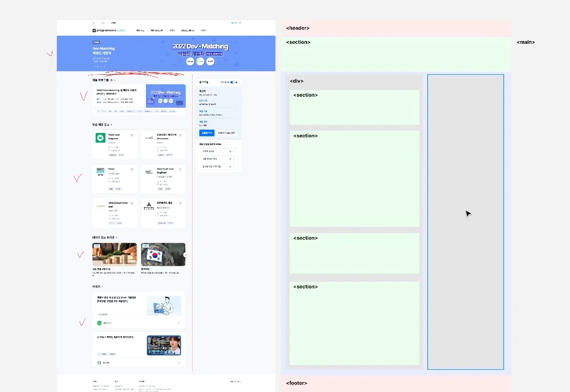Click the blue login link at header top right
Image resolution: width=570 pixels, height=392 pixels.
pyautogui.click(x=234, y=23)
